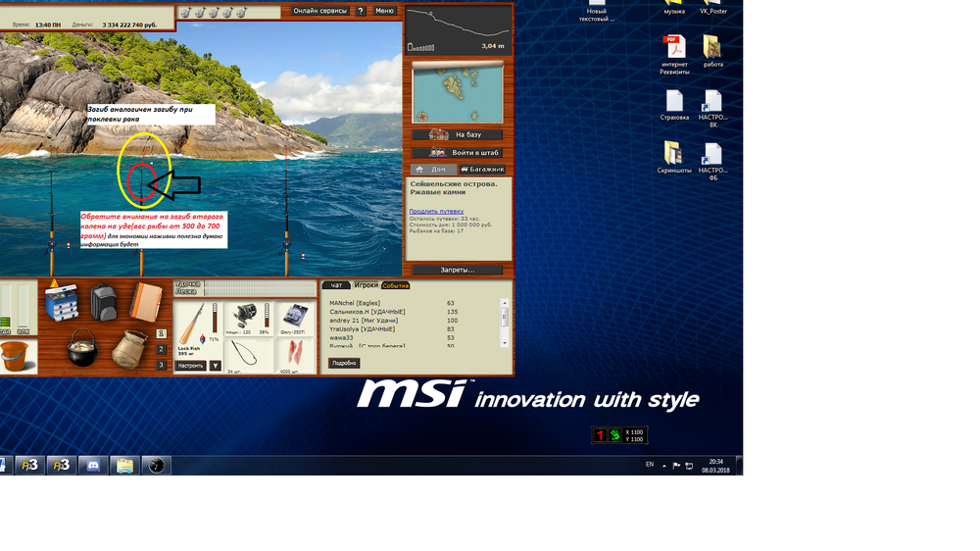Select the fishing reel slot
Viewport: 980px width, 551px height.
pos(248,319)
